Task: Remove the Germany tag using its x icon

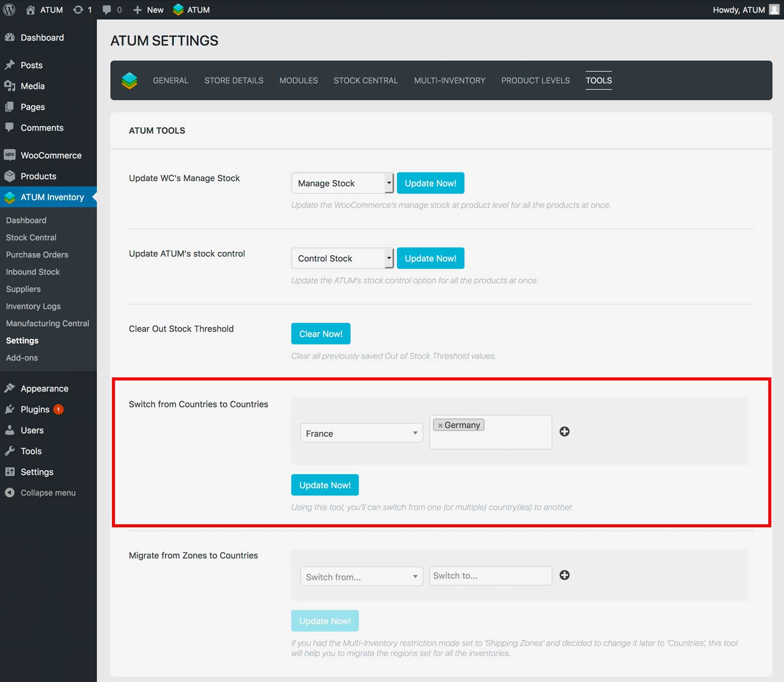Action: (x=440, y=425)
